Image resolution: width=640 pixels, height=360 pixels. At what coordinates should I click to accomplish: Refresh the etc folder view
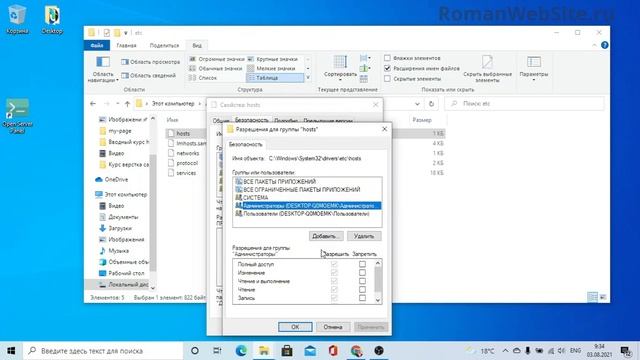click(x=431, y=104)
